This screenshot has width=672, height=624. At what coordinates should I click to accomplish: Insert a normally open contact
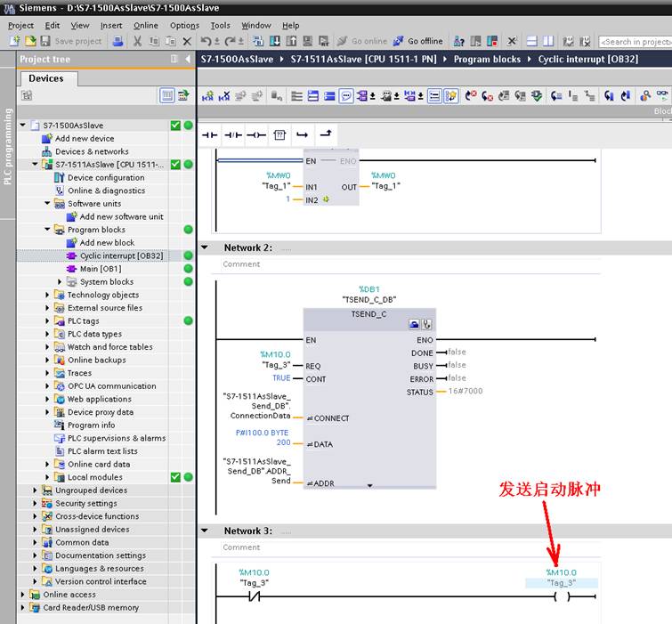(x=209, y=135)
